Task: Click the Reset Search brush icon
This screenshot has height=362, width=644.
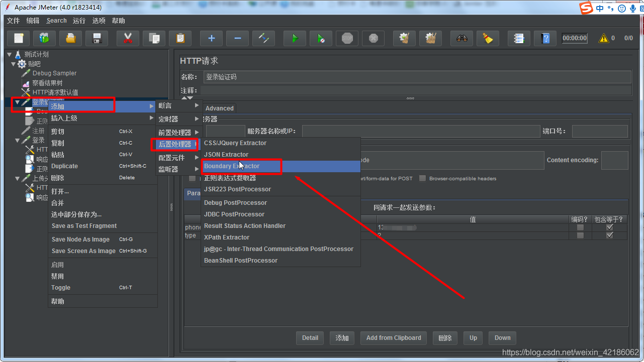Action: point(488,38)
